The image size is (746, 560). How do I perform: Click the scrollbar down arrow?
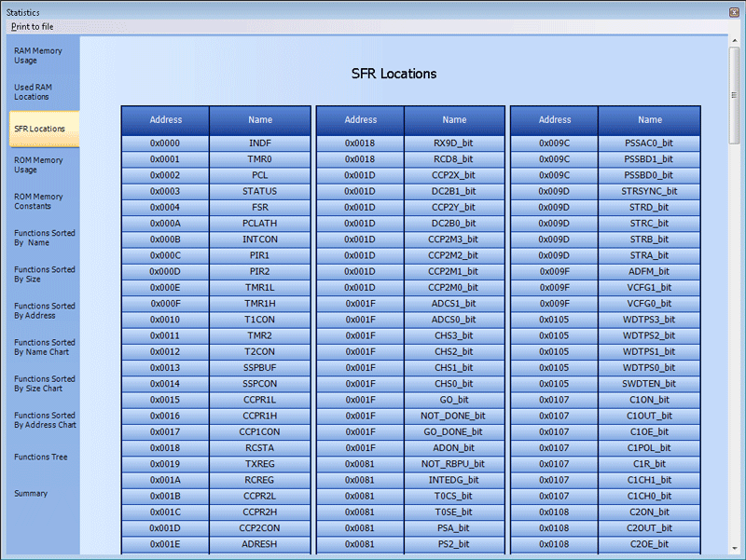[x=735, y=549]
